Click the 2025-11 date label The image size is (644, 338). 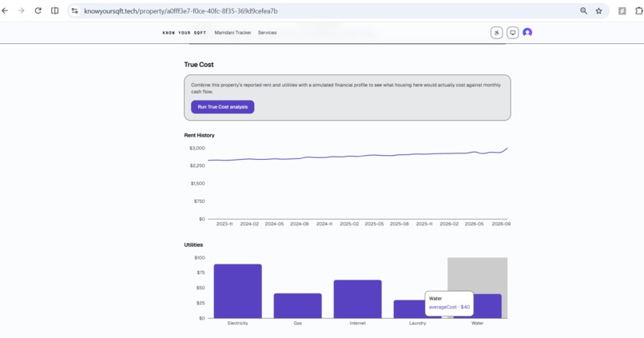point(424,224)
